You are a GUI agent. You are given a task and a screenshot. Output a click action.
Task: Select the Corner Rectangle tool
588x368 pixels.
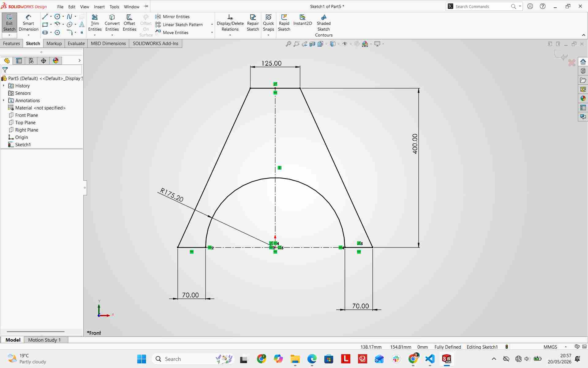45,25
